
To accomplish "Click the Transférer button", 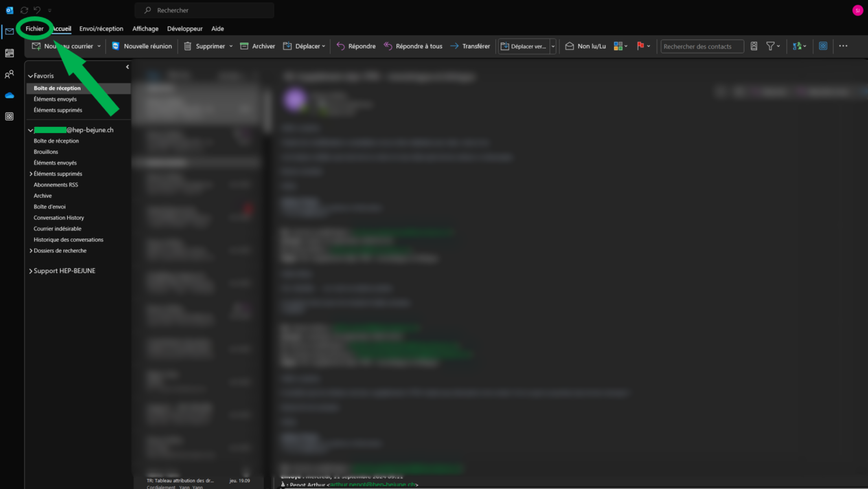I will point(470,46).
